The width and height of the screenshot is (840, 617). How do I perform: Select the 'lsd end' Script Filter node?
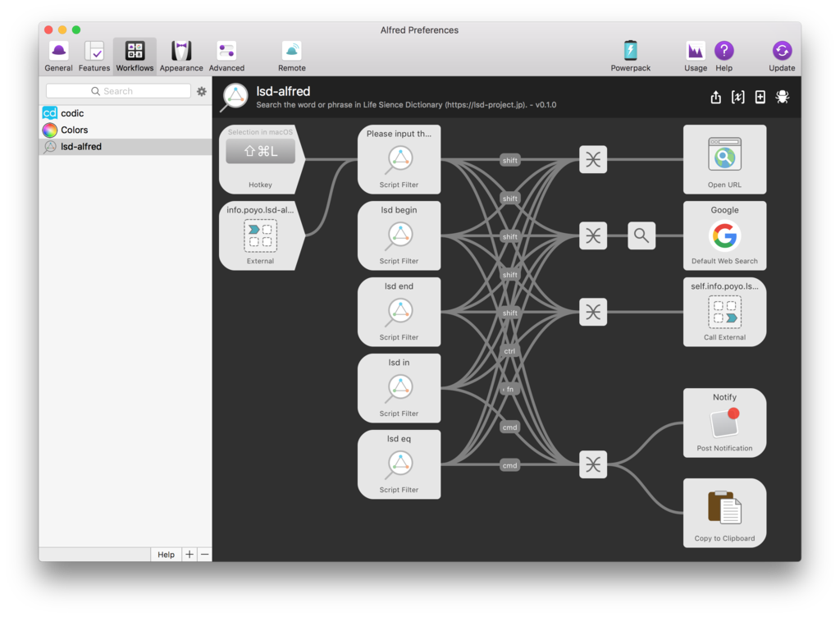[399, 312]
